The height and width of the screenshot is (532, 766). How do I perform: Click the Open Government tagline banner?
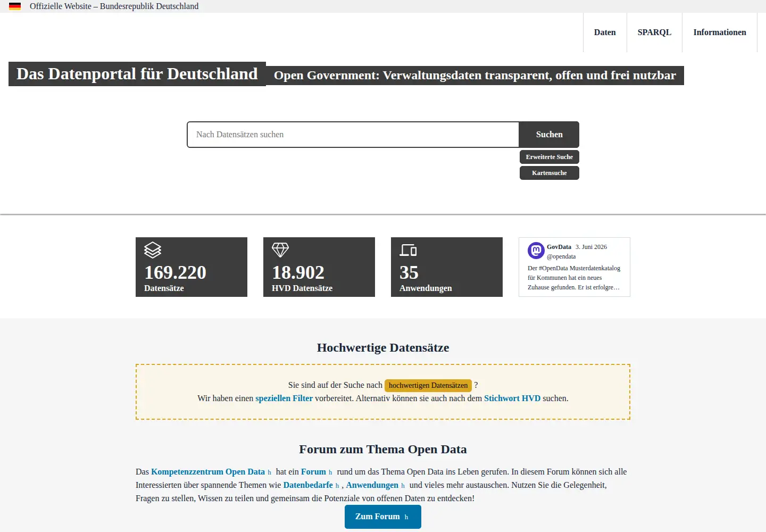(x=475, y=76)
